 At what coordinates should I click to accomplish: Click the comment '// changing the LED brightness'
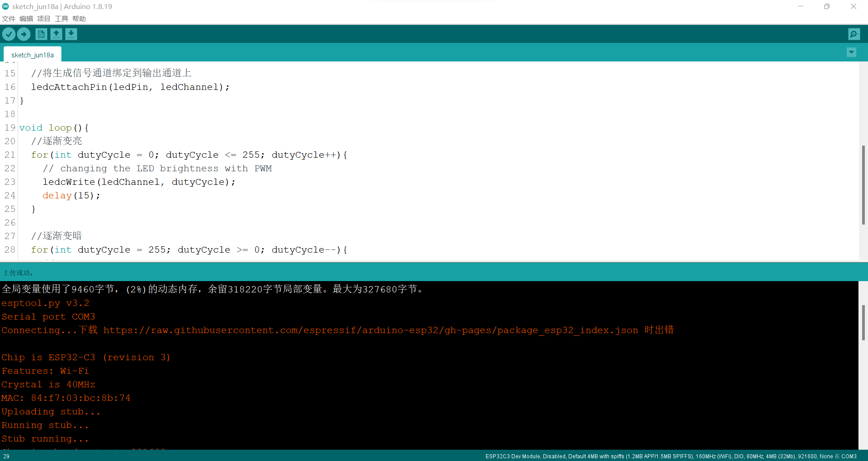pos(157,168)
